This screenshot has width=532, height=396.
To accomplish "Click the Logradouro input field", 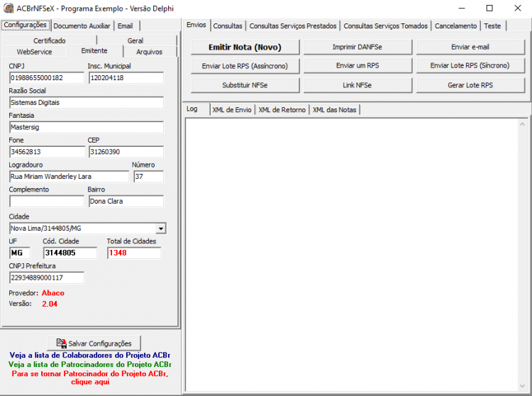I will point(70,177).
